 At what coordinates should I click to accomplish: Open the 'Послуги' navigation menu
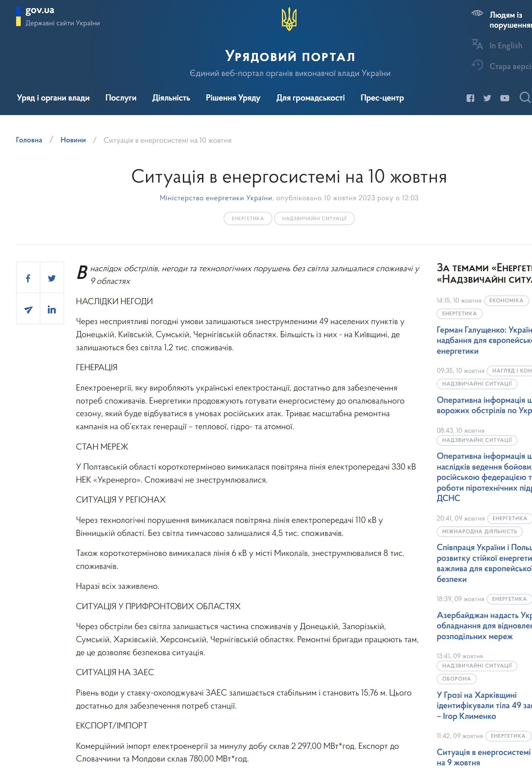point(121,98)
